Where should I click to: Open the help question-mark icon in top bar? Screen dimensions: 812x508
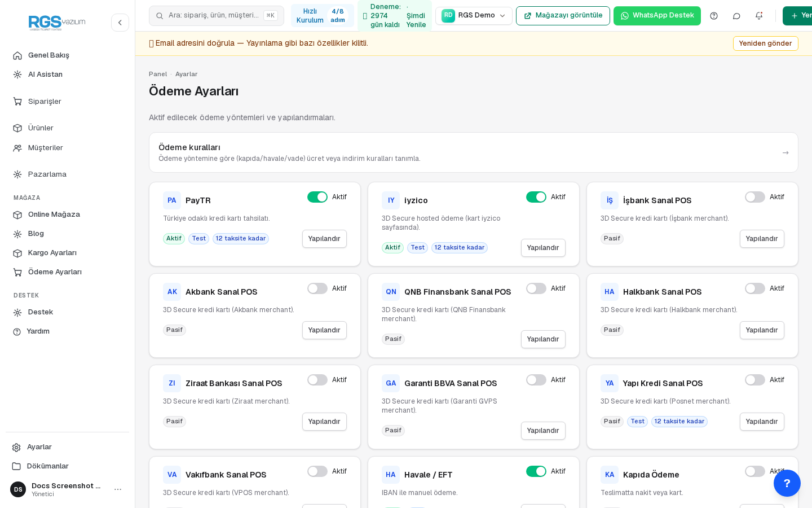(714, 16)
